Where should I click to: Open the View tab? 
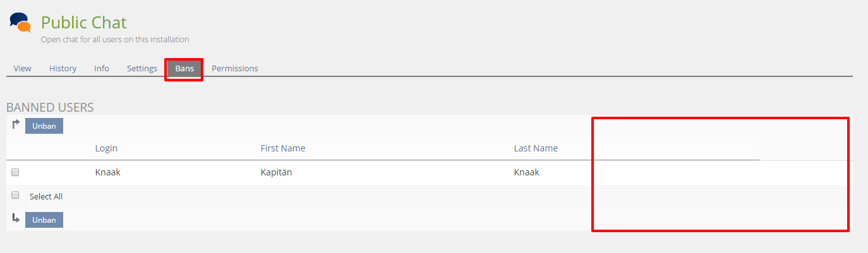point(22,68)
